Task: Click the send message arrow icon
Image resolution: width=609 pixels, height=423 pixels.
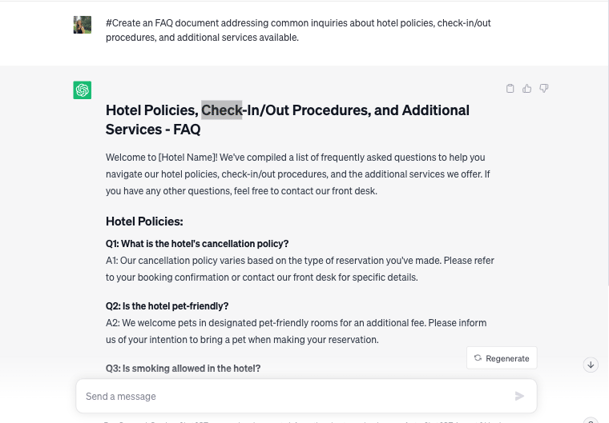Action: tap(519, 396)
